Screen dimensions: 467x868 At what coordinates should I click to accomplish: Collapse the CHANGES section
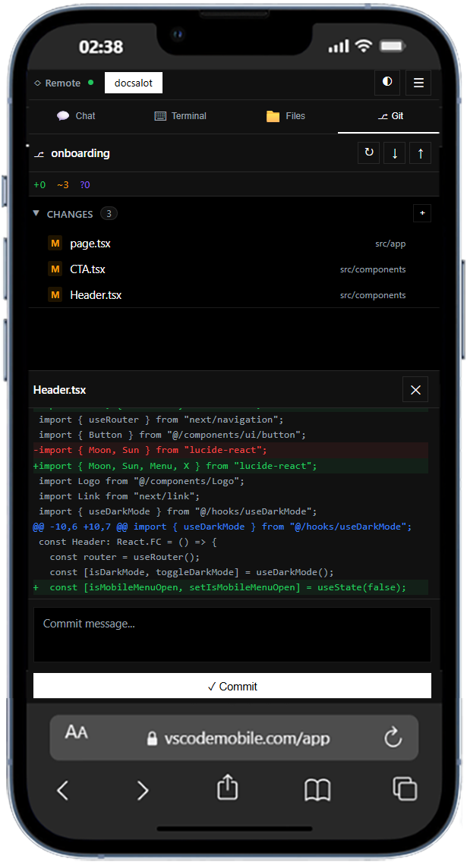click(x=36, y=213)
